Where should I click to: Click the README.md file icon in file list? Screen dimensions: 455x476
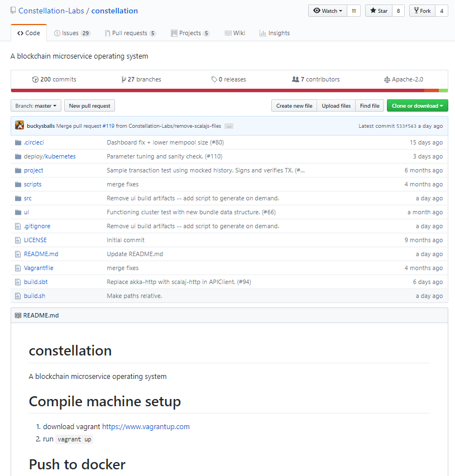18,254
